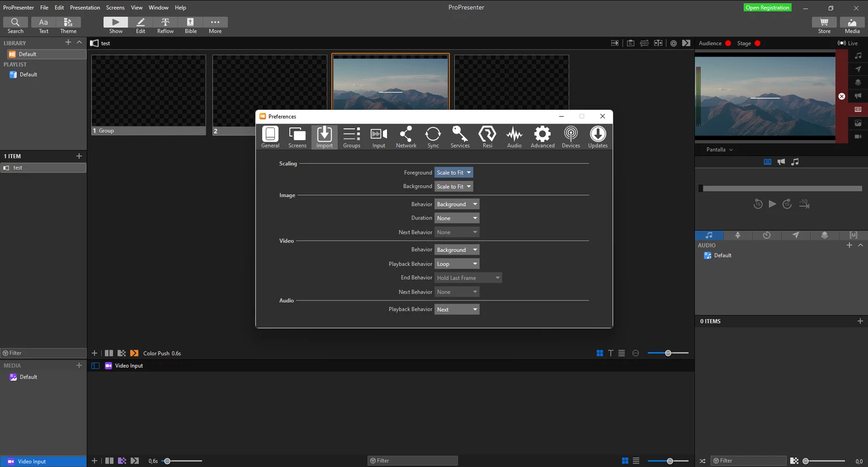
Task: Clear all layers with X button
Action: pos(842,96)
